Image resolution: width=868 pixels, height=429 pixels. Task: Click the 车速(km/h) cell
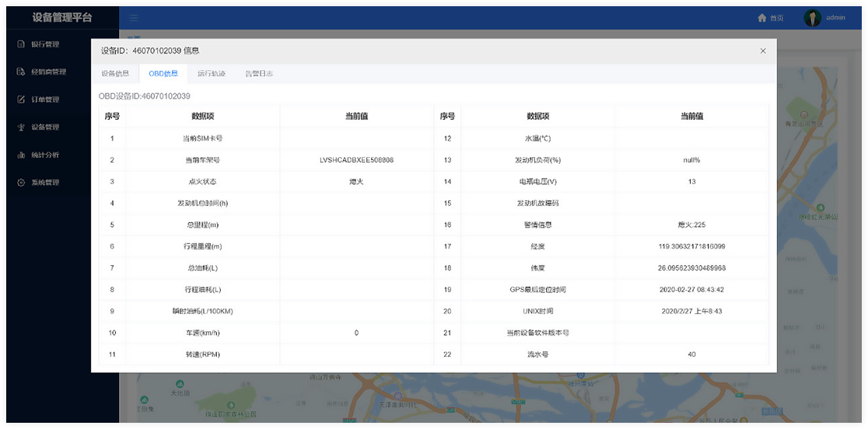pyautogui.click(x=202, y=333)
